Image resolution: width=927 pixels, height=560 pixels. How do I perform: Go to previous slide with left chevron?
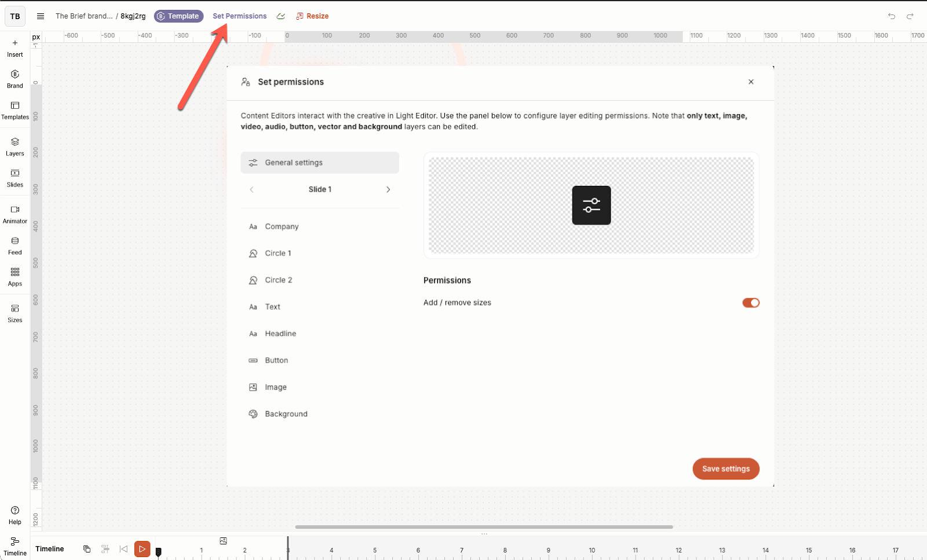251,189
